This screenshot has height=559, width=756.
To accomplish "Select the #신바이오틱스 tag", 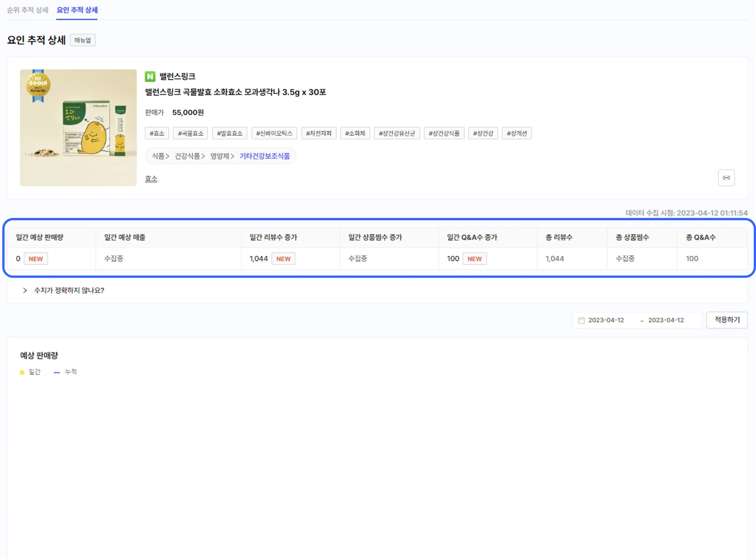I will click(274, 133).
